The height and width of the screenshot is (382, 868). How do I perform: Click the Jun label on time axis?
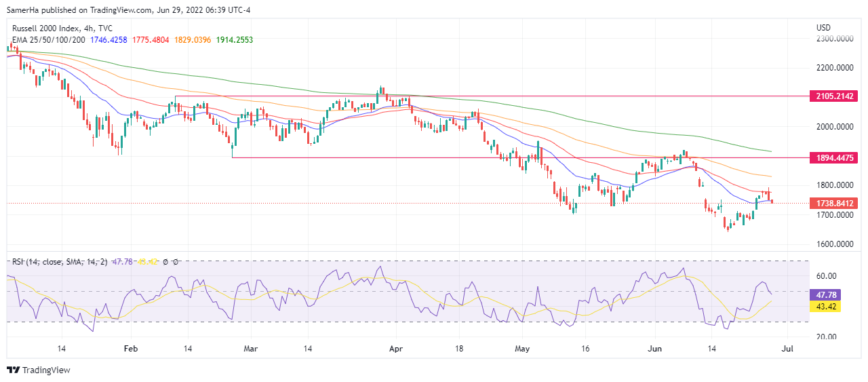(x=654, y=348)
